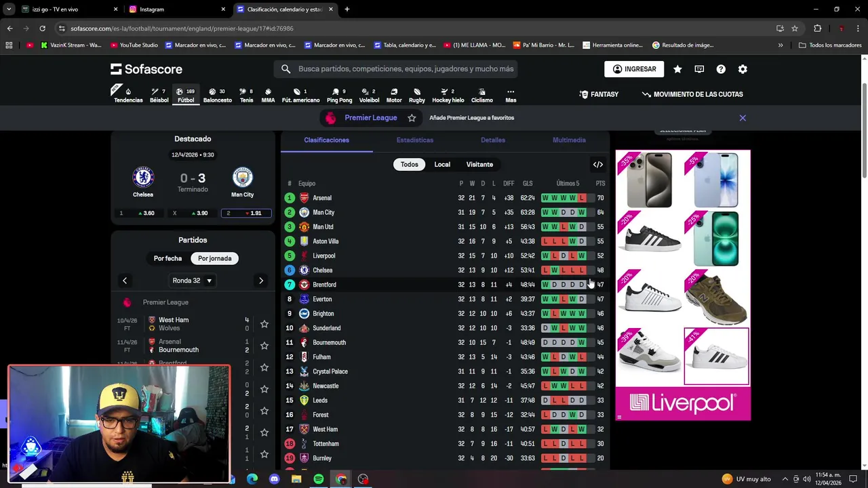Select the Local standings filter
This screenshot has height=488, width=868.
click(x=442, y=165)
